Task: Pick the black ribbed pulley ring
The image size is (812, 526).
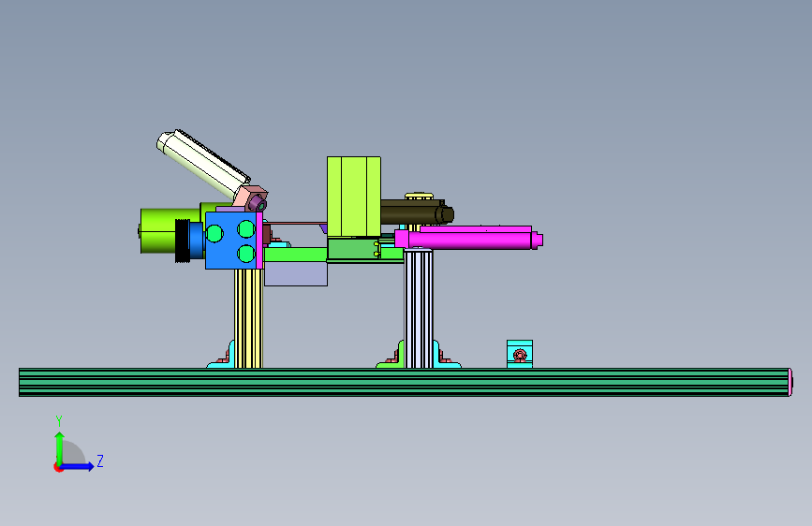Action: 183,241
